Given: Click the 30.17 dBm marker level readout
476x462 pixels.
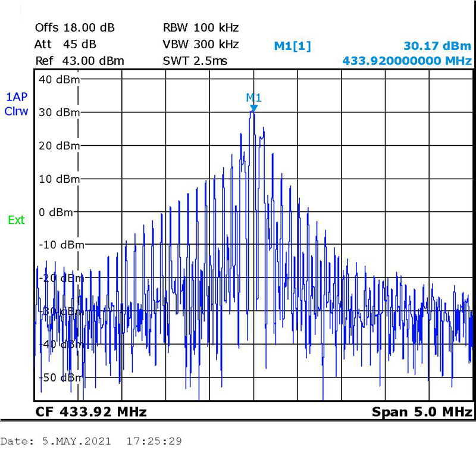Looking at the screenshot, I should point(437,46).
